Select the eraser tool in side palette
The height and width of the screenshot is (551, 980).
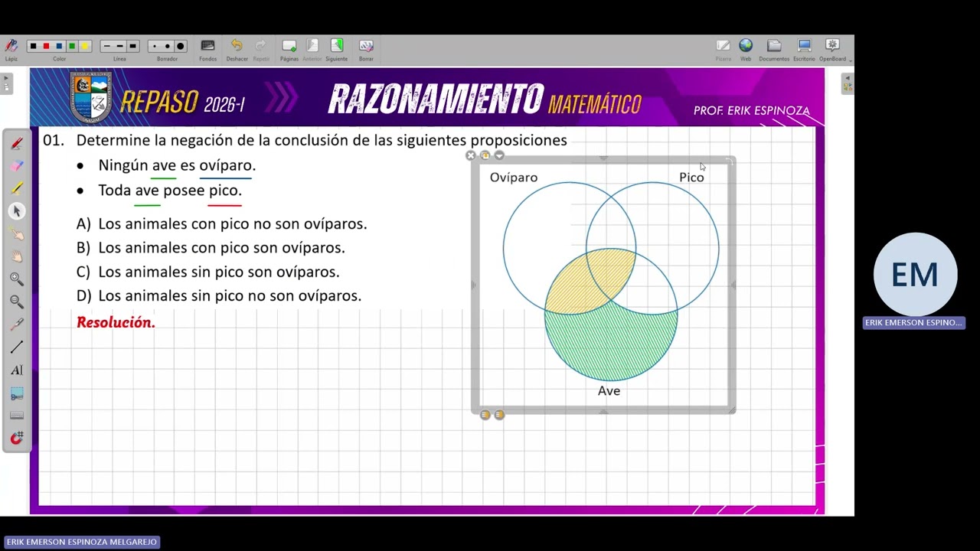17,165
